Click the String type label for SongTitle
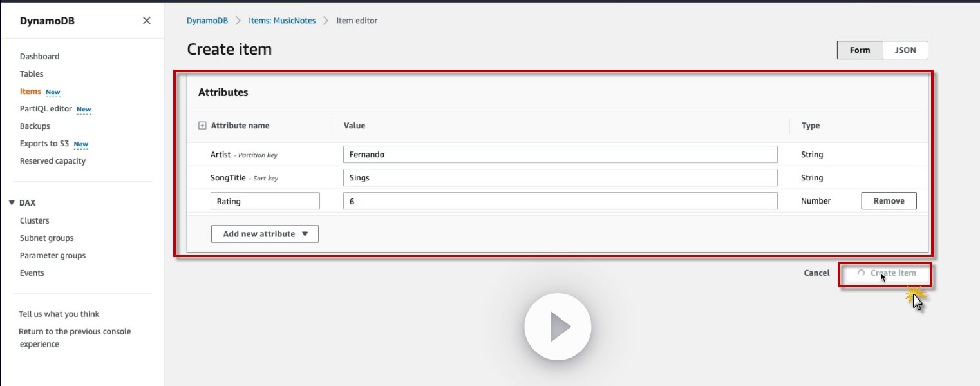Image resolution: width=980 pixels, height=386 pixels. [812, 178]
